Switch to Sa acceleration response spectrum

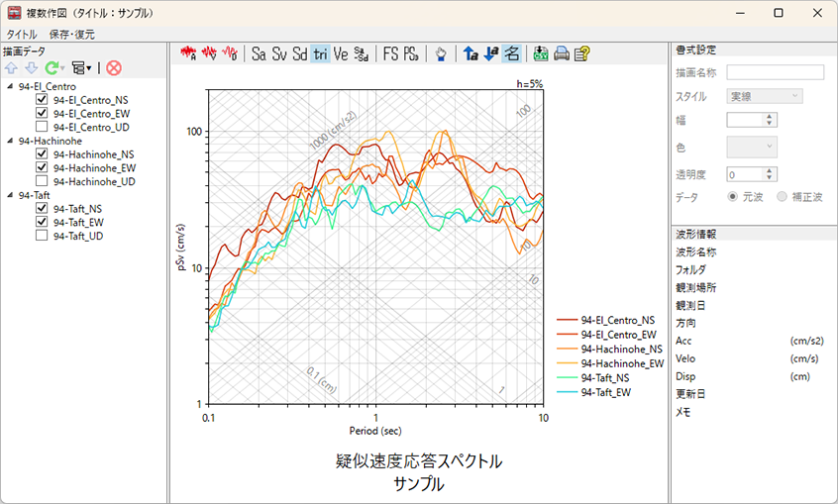259,54
